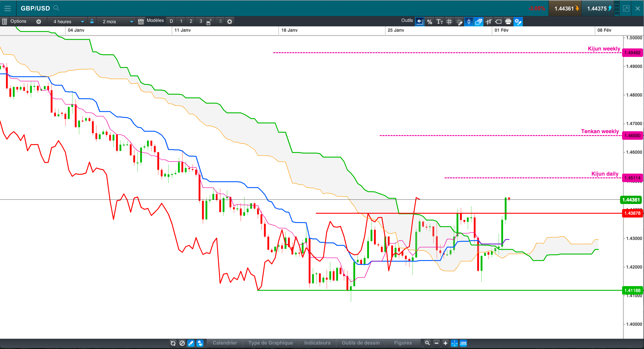This screenshot has width=644, height=349.
Task: Open the Type de Graphique menu
Action: point(271,343)
